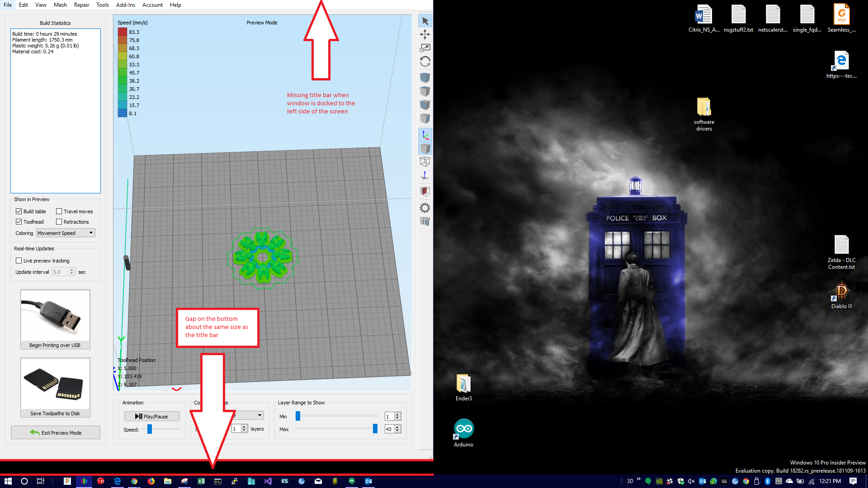This screenshot has width=868, height=488.
Task: Open the Seamless PDF desktop file
Action: coord(841,19)
